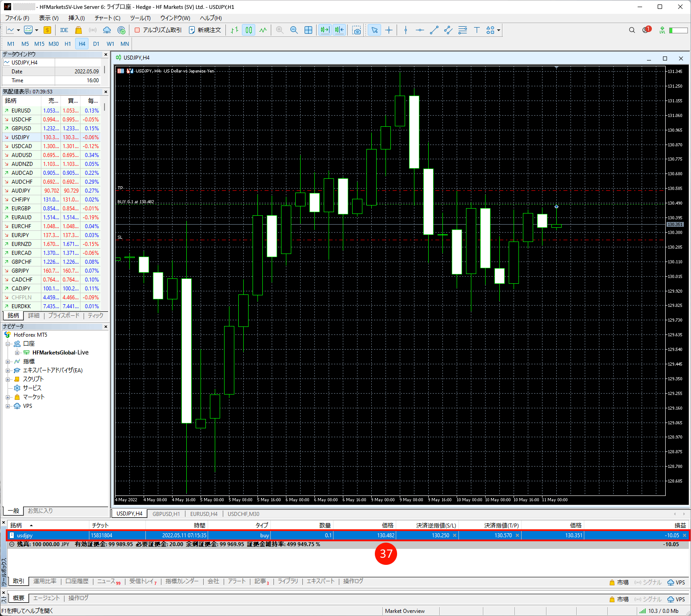The image size is (691, 616).
Task: Expand the 指標 indicators tree node
Action: click(8, 362)
